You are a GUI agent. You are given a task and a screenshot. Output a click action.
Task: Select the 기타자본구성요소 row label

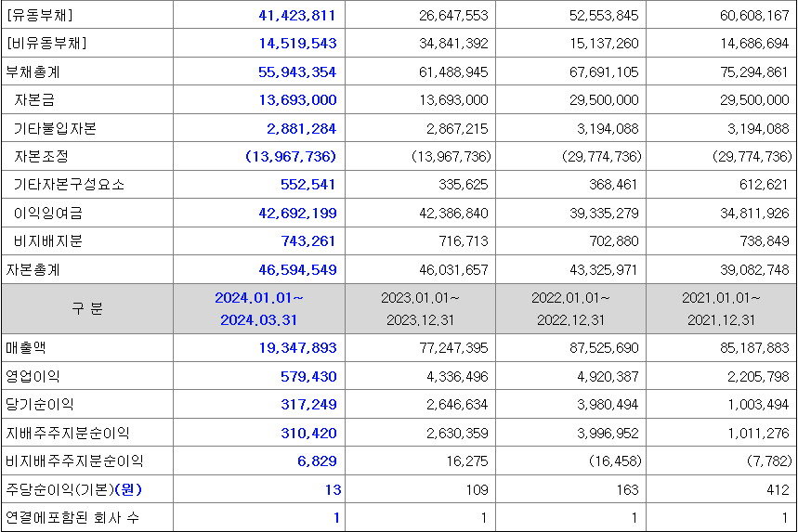pyautogui.click(x=70, y=184)
